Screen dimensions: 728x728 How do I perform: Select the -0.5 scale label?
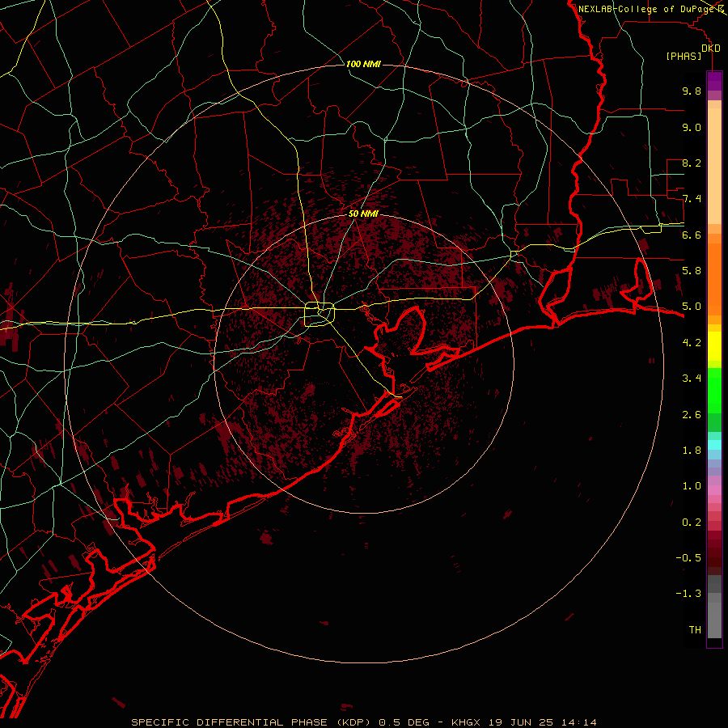click(688, 558)
